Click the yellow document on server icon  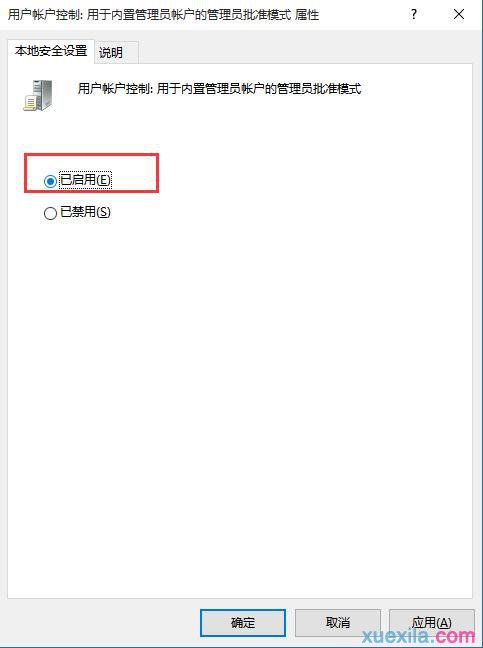[30, 103]
